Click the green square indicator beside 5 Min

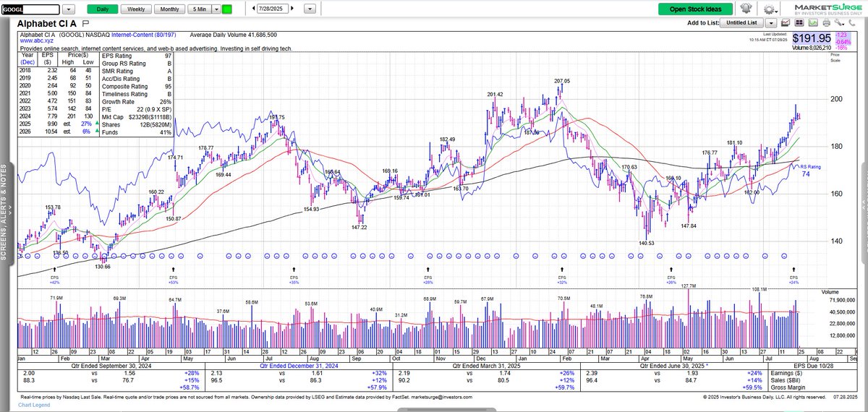pyautogui.click(x=227, y=9)
